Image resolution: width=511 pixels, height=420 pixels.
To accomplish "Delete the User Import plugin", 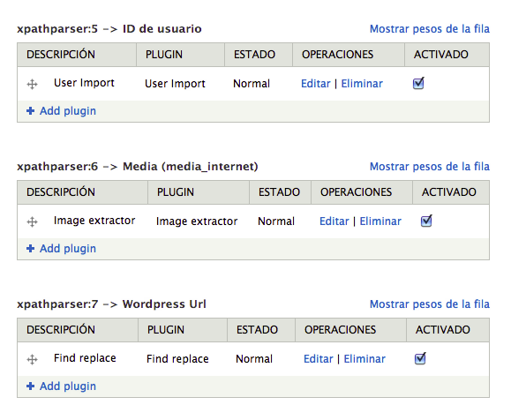I will (362, 84).
